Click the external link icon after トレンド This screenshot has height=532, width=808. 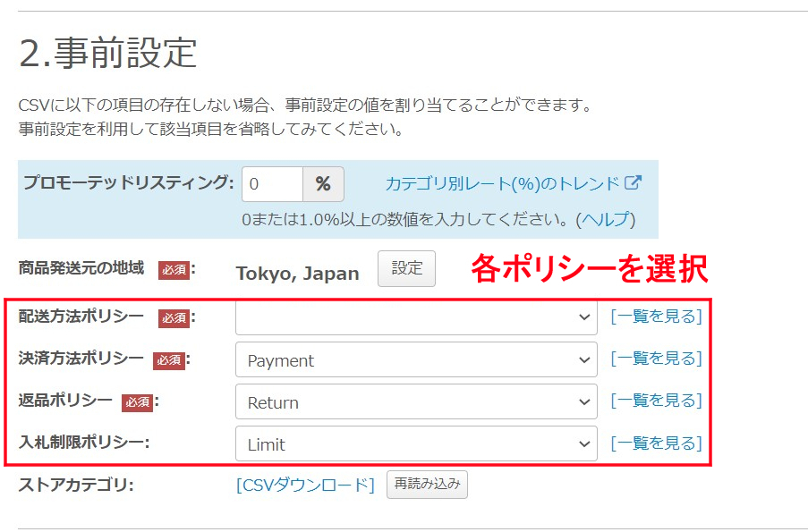point(633,182)
